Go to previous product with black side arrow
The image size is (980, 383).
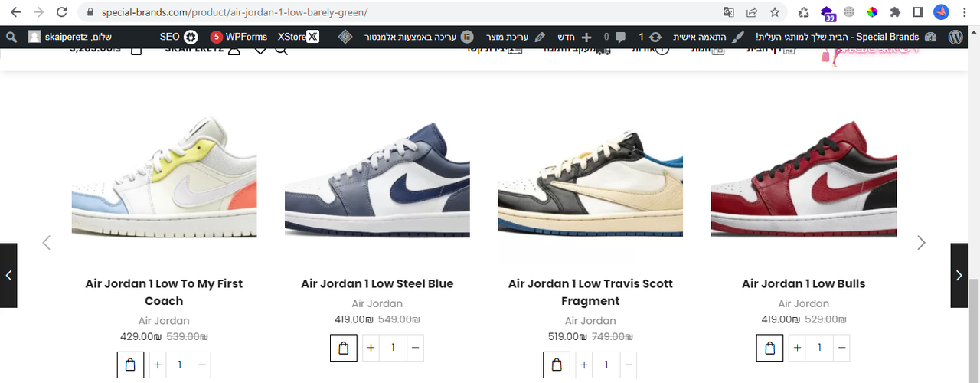8,275
